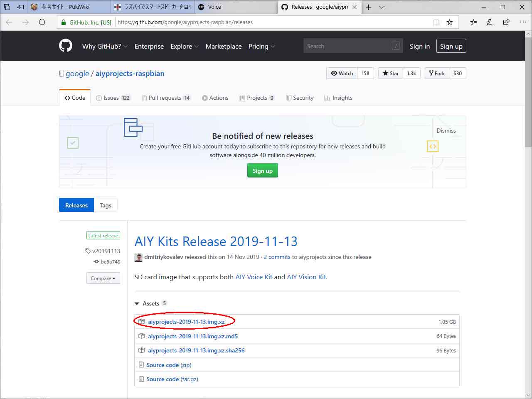Expand the Pricing dropdown menu

click(x=261, y=46)
